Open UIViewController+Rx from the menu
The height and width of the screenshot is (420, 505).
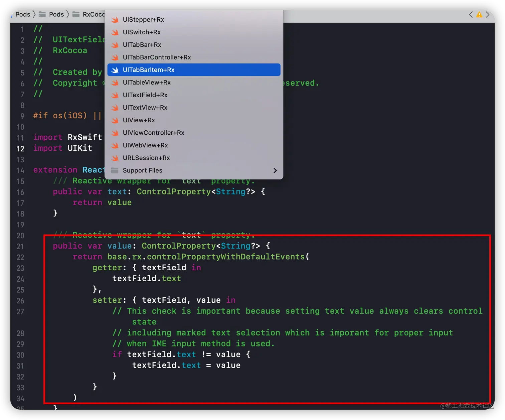pyautogui.click(x=194, y=133)
